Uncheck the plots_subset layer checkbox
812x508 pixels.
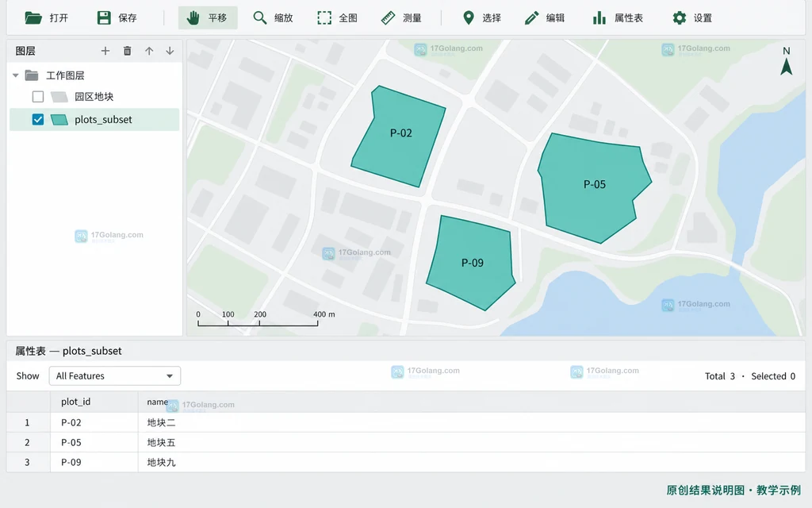coord(38,119)
